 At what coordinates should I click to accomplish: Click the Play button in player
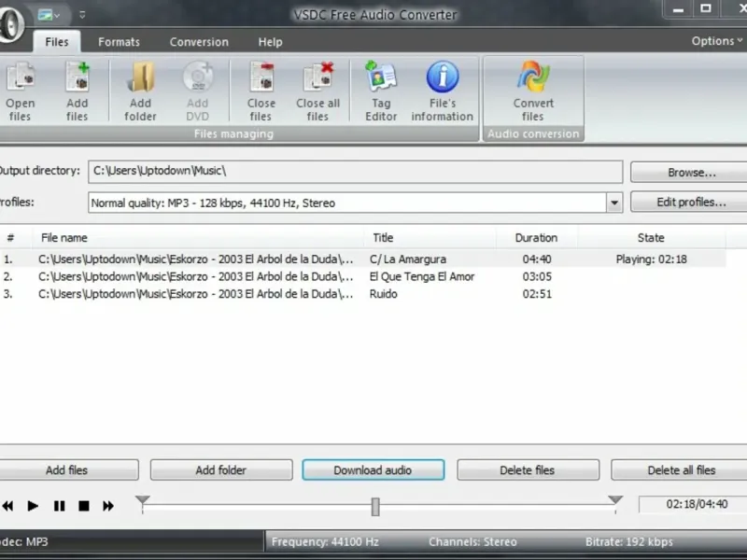pos(33,506)
